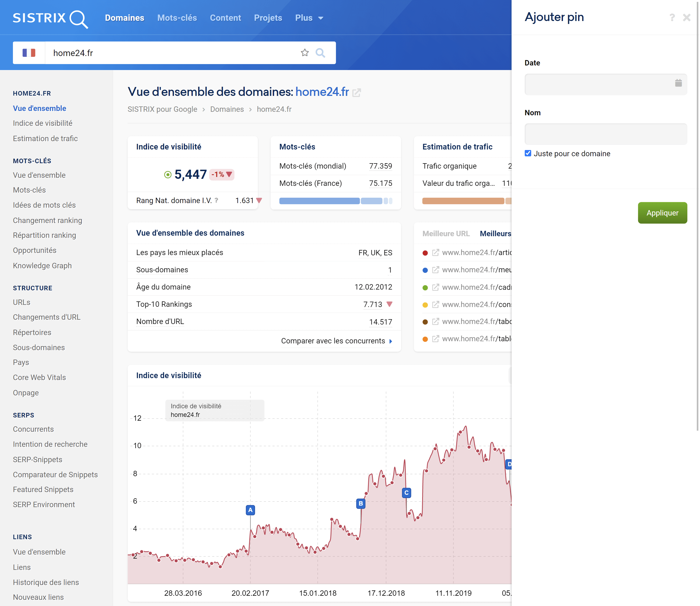Open external link for www.home24.fr/meu URL
Viewport: 700px width, 606px height.
click(436, 270)
